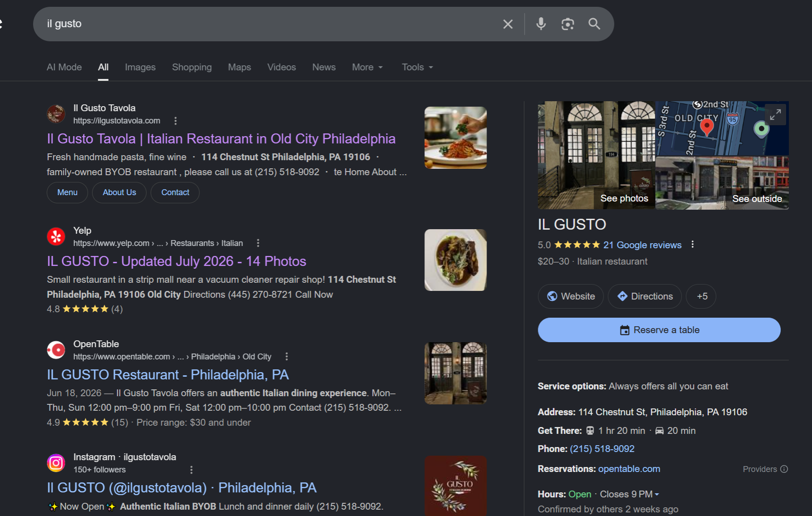The width and height of the screenshot is (812, 516).
Task: Open Il Gusto Tavola Italian Restaurant result title
Action: coord(221,139)
